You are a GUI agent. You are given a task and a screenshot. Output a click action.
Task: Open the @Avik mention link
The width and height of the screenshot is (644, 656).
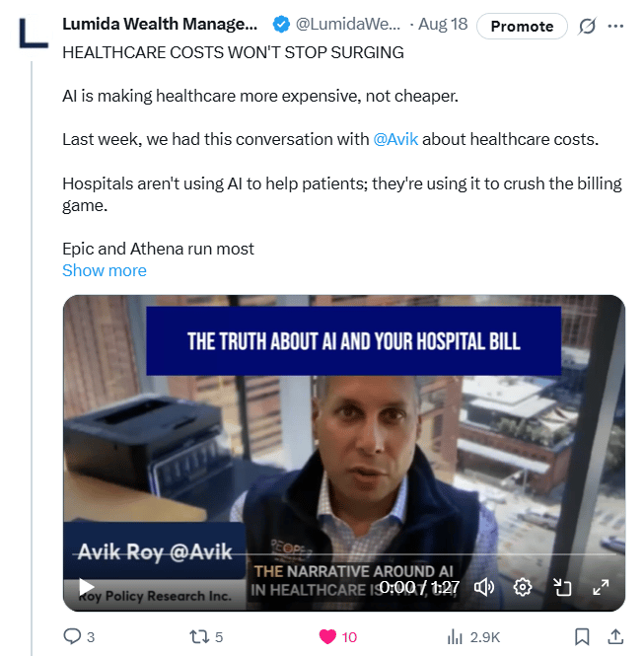[x=395, y=139]
